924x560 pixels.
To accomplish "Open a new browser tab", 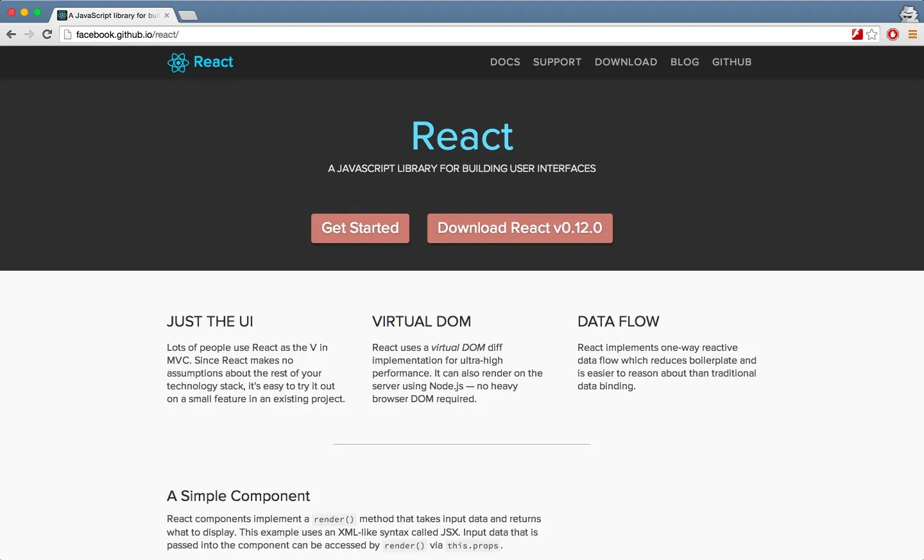I will pos(189,14).
